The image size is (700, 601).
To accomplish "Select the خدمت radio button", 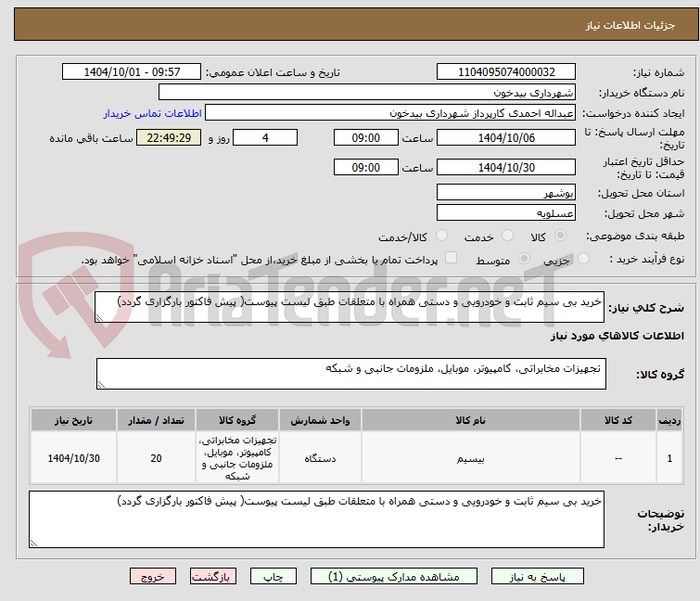I will (507, 236).
